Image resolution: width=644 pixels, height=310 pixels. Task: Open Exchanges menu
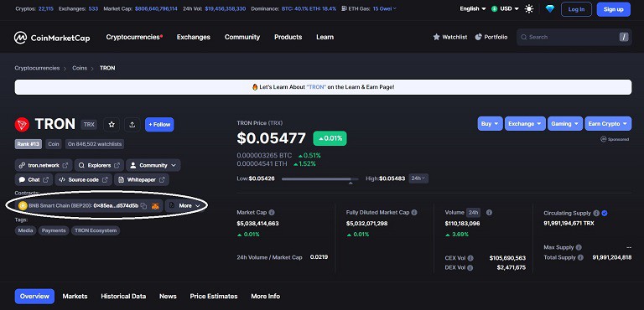[x=194, y=37]
